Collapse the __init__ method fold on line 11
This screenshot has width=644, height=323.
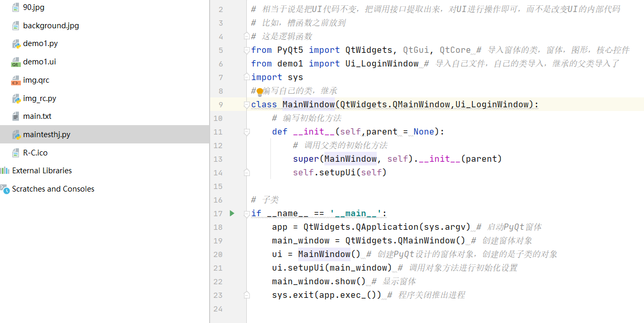[x=247, y=132]
